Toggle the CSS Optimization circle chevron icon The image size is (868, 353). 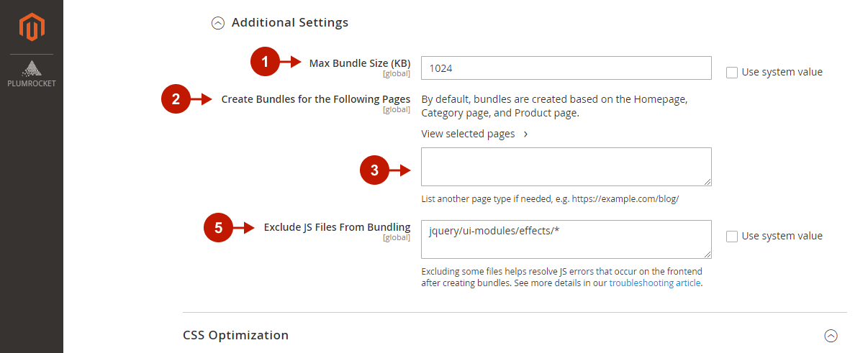(831, 335)
